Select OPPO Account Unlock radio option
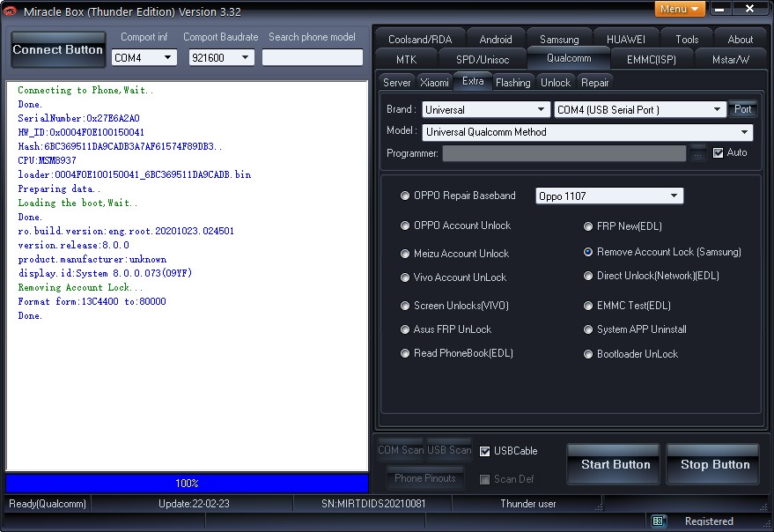Screen dimensions: 774x532 point(405,225)
